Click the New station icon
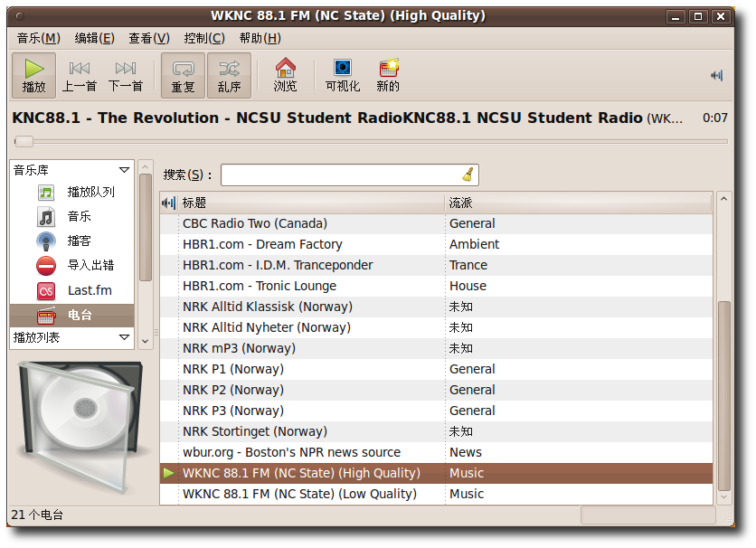 (389, 75)
